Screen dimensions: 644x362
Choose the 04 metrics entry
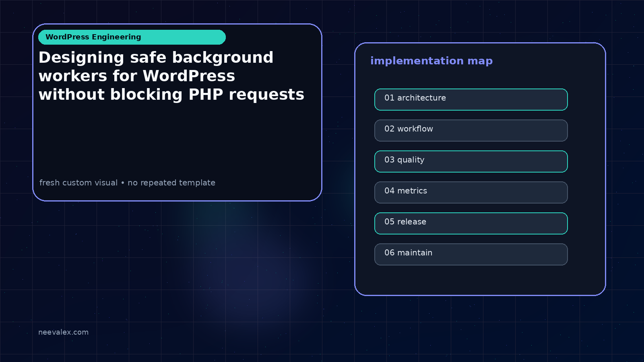(471, 192)
